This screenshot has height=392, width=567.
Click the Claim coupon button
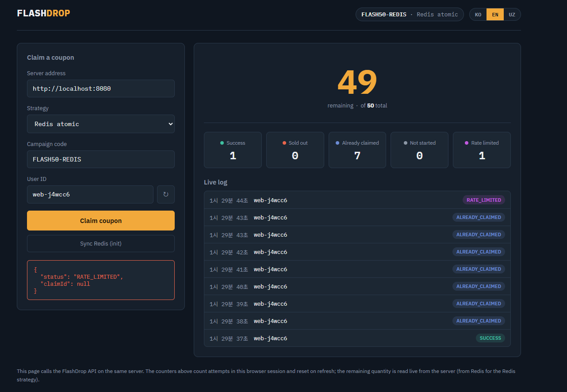[x=101, y=220]
